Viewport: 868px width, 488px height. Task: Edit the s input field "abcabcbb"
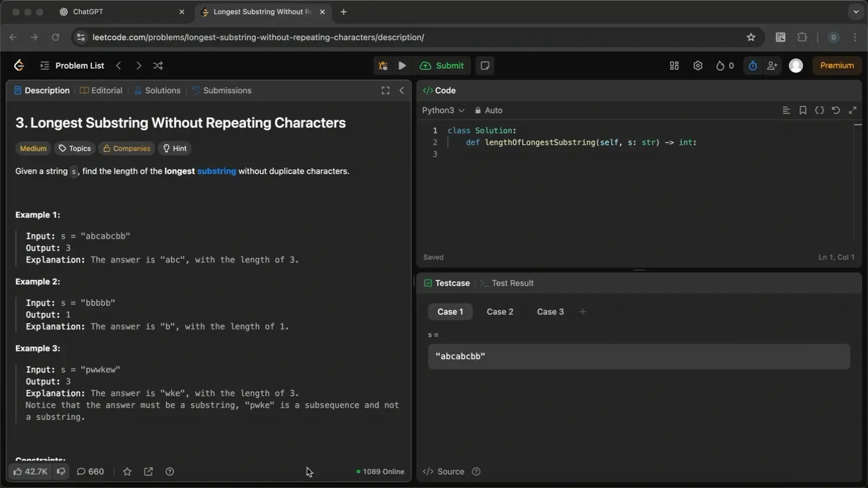[x=639, y=356]
